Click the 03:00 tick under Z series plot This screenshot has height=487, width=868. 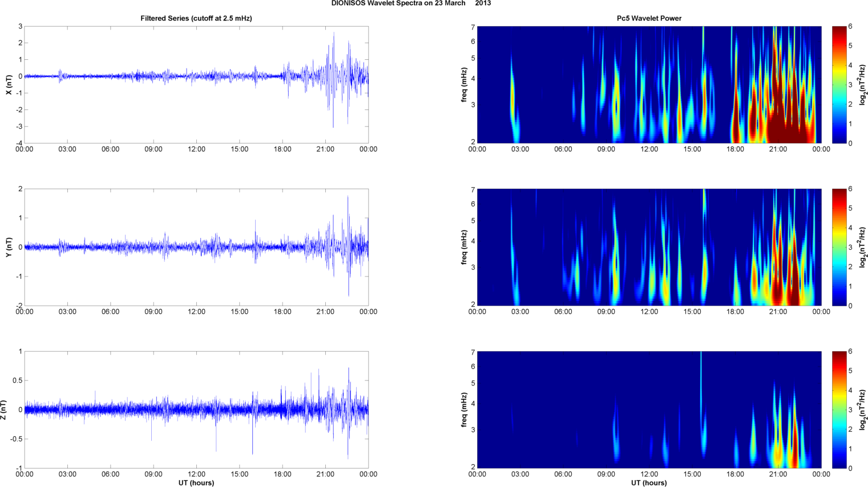pyautogui.click(x=67, y=474)
